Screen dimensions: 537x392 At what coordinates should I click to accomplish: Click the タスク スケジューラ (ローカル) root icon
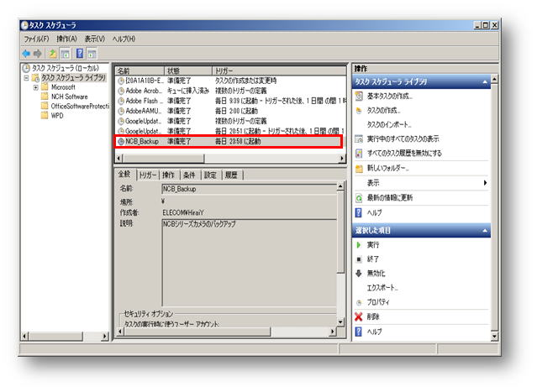26,68
